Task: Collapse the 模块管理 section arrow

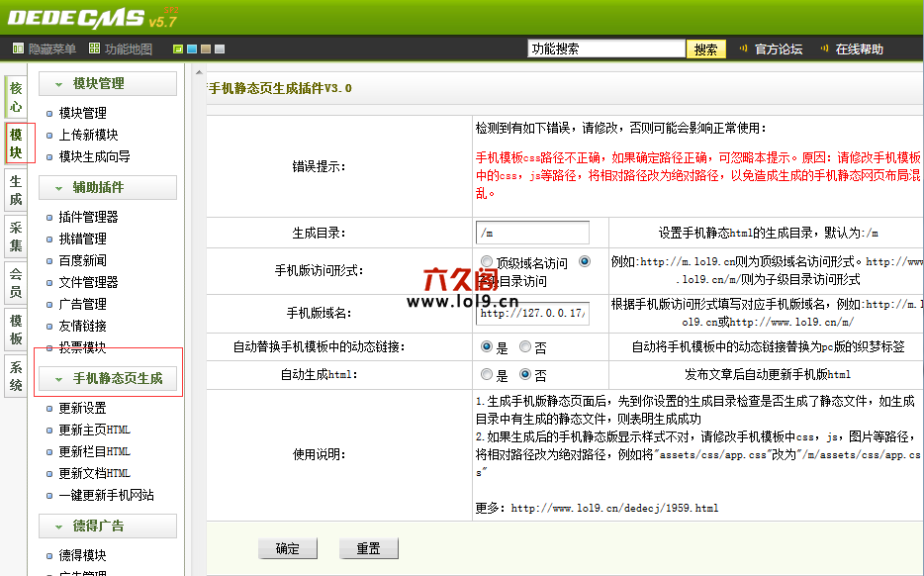Action: (59, 84)
